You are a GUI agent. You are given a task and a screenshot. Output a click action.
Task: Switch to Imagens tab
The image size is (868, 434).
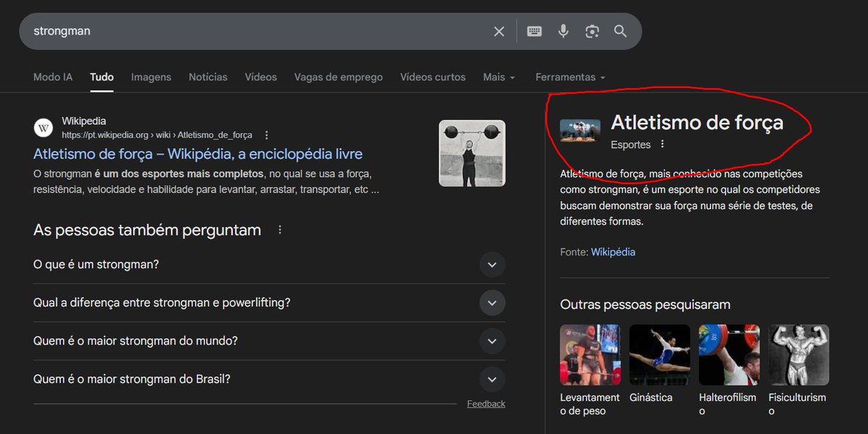click(151, 77)
